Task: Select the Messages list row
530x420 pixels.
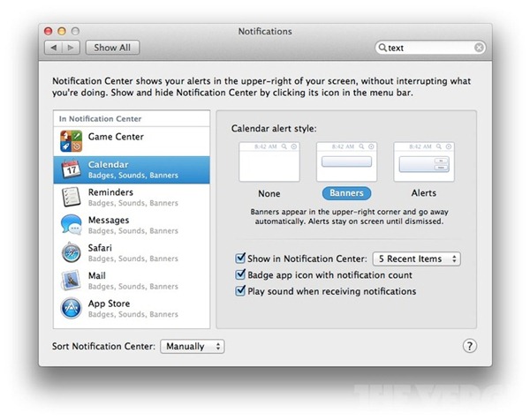Action: pyautogui.click(x=132, y=225)
